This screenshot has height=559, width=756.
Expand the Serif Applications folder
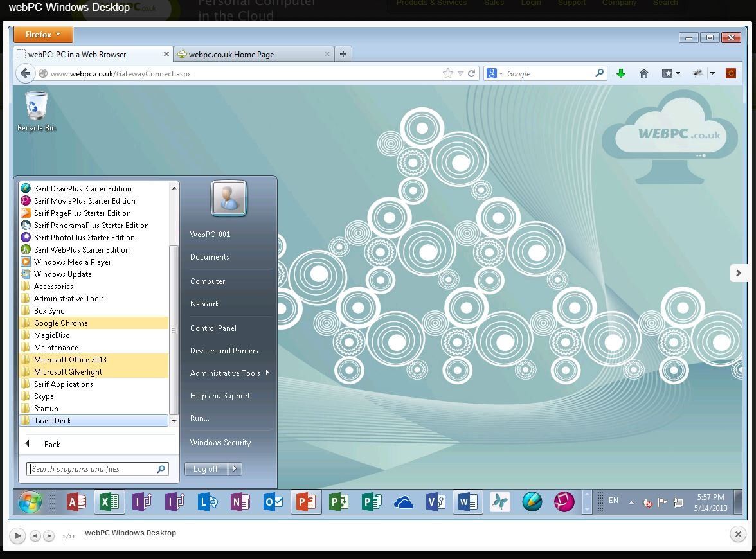(x=94, y=384)
